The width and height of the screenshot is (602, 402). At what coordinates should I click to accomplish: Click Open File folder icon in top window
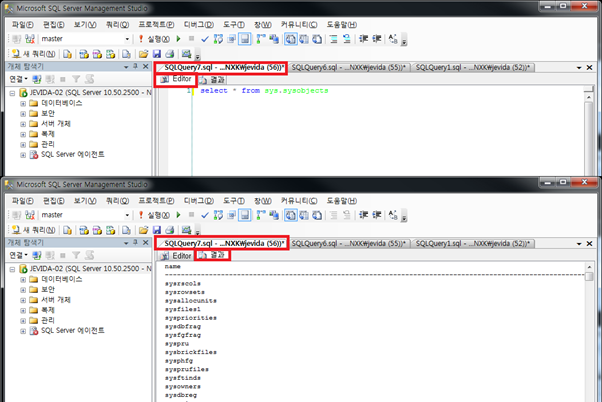point(143,54)
